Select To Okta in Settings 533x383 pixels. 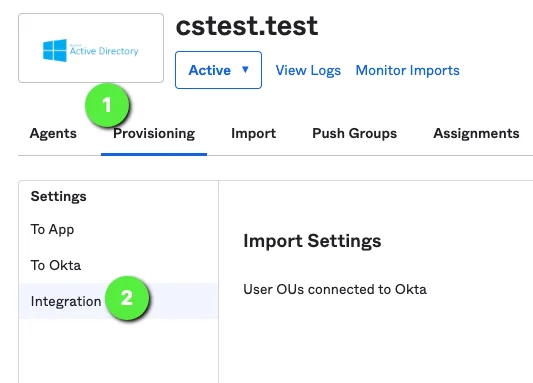56,265
